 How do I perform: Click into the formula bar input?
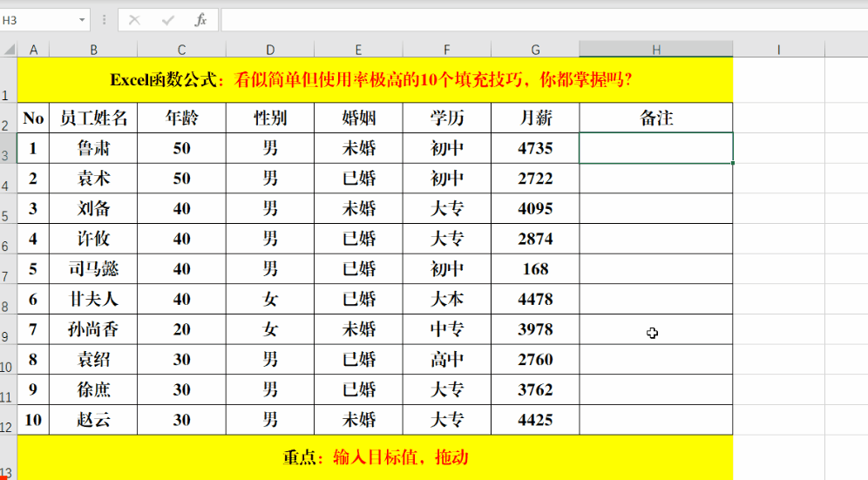pyautogui.click(x=544, y=21)
